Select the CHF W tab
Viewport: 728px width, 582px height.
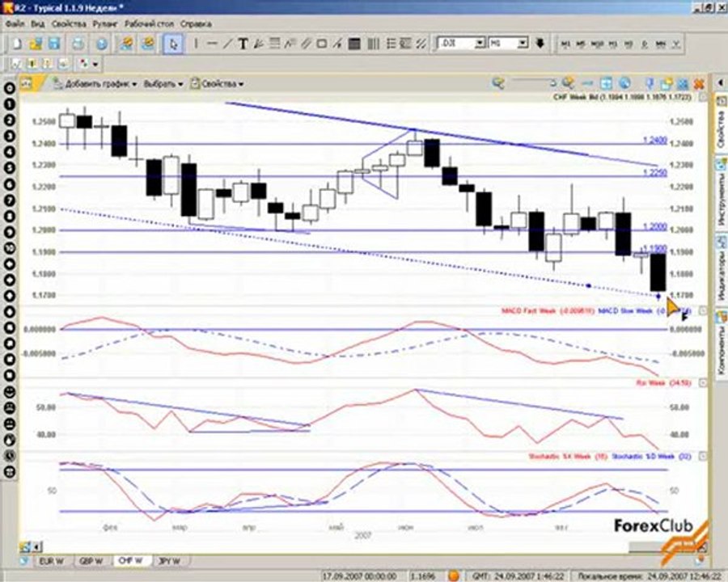click(131, 561)
